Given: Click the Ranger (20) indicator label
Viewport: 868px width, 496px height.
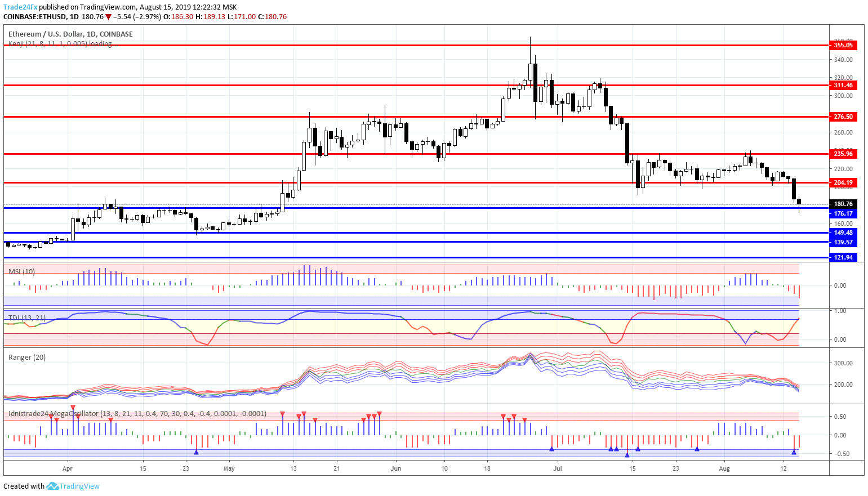Looking at the screenshot, I should pos(27,357).
